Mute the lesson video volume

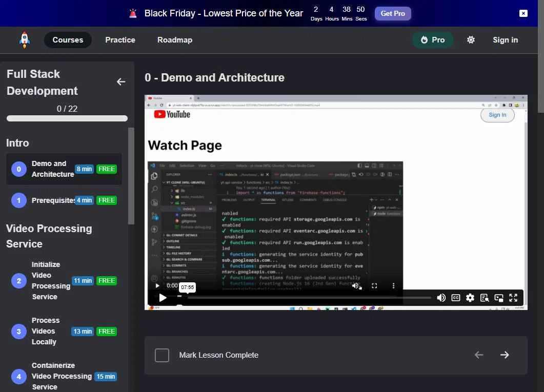click(441, 298)
